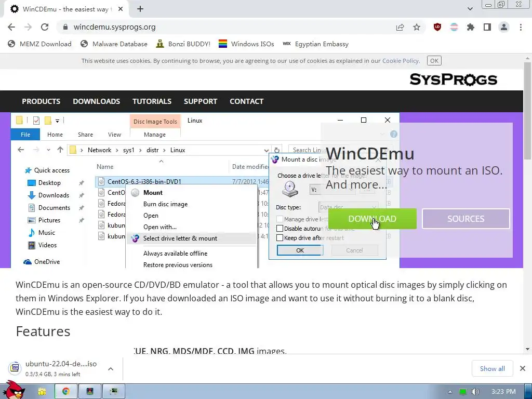Click the page scrollbar down arrow
Screen dimensions: 532x399
528,349
